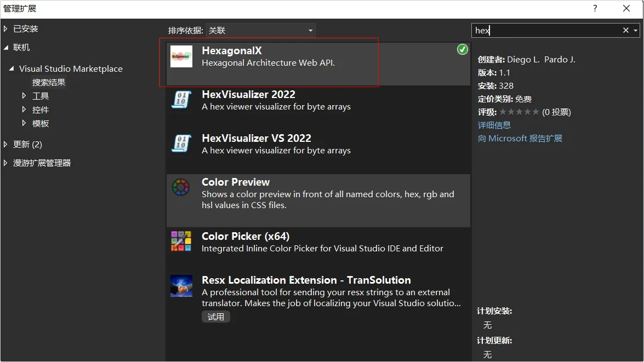The width and height of the screenshot is (644, 362).
Task: Click the (0 投票) vote count
Action: click(x=556, y=112)
